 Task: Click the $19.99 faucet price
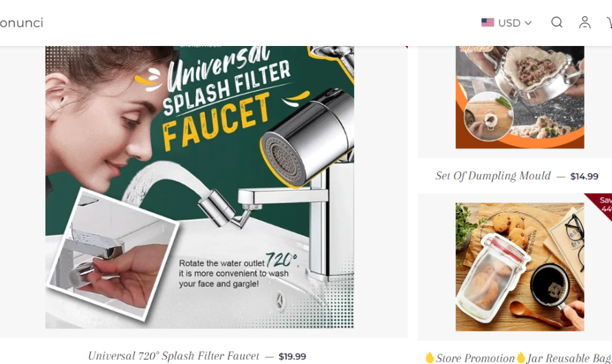pos(292,356)
